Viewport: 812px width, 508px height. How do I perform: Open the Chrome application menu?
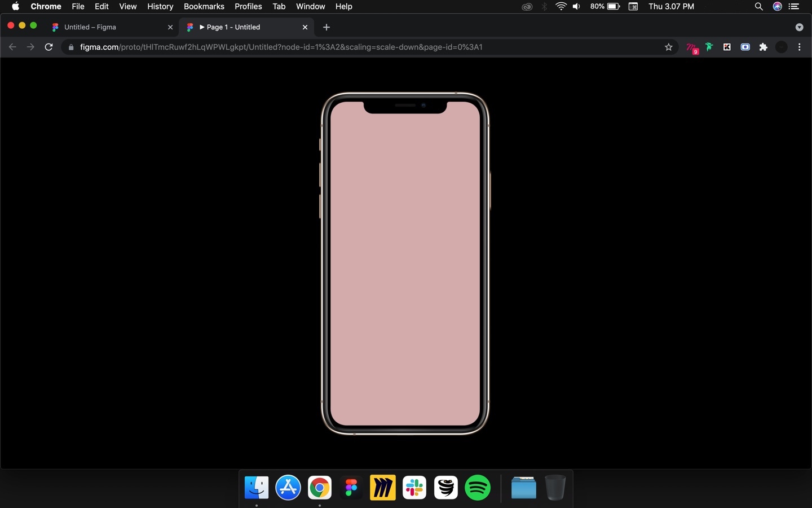(46, 6)
